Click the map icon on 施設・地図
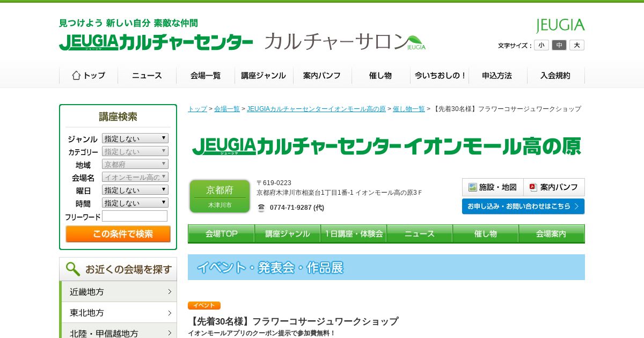Viewport: 644px width, 338px height. 473,187
